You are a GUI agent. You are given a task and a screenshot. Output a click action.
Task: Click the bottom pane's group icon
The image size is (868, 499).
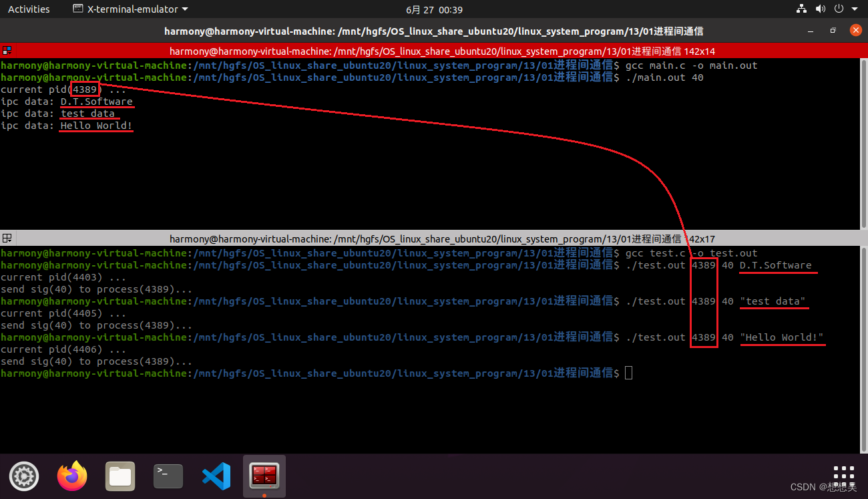7,238
